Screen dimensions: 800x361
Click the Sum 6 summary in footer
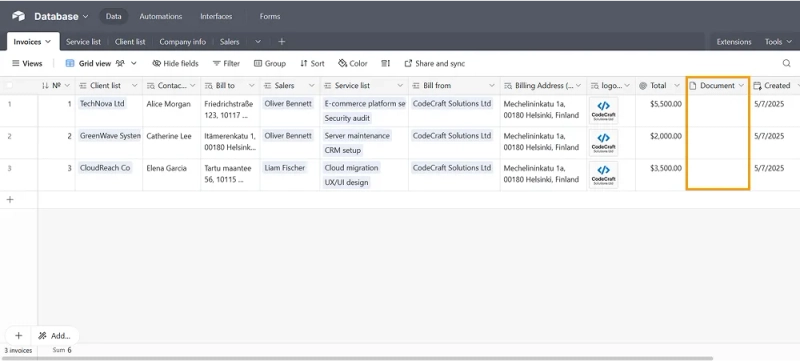click(62, 350)
